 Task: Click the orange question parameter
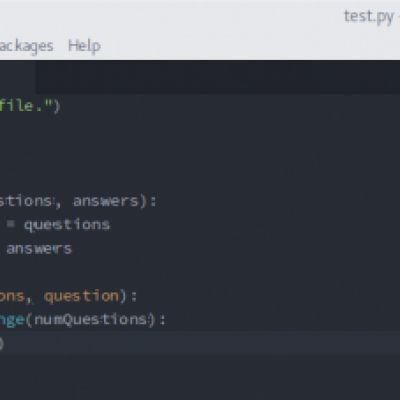pyautogui.click(x=81, y=296)
